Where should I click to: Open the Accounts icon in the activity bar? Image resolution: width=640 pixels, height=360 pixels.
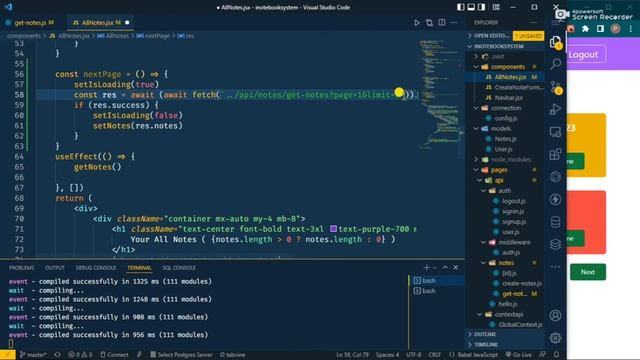(x=556, y=315)
